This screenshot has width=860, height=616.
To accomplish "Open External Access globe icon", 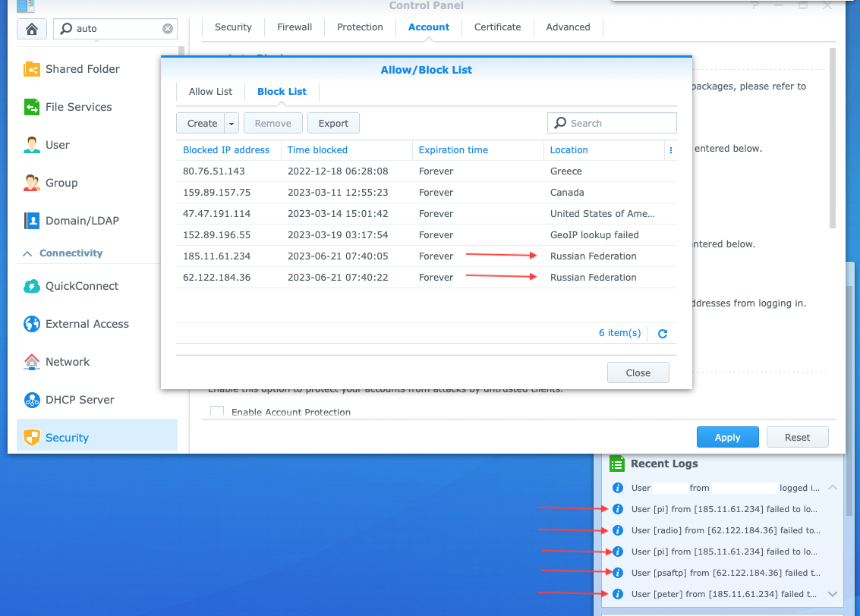I will coord(32,324).
